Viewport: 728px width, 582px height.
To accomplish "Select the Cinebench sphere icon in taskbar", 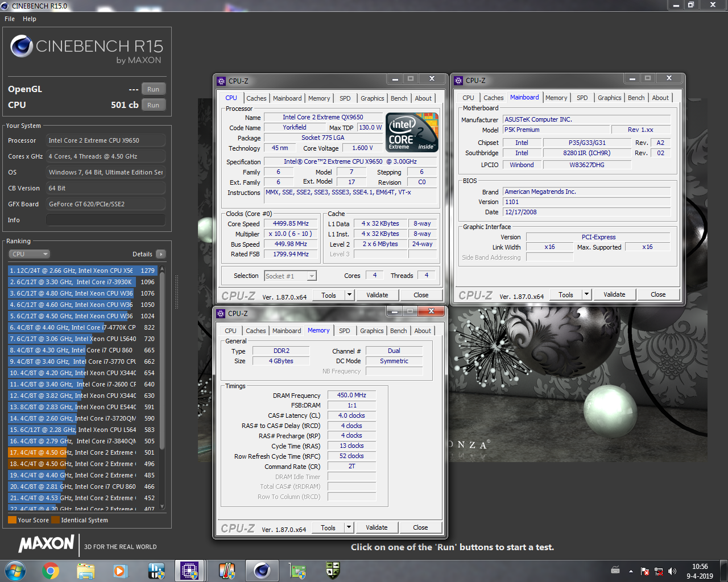I will [262, 570].
